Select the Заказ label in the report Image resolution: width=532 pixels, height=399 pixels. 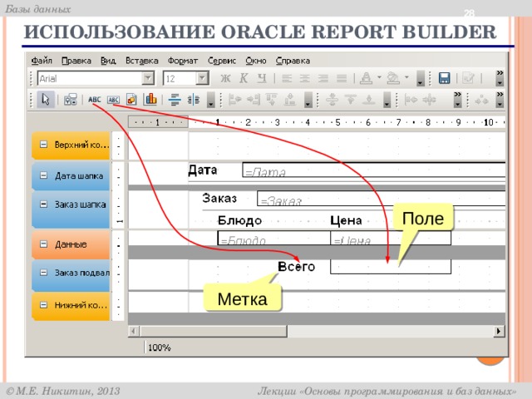tap(219, 198)
